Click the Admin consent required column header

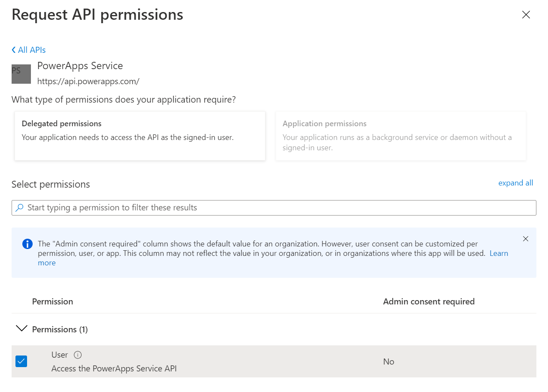coord(429,301)
